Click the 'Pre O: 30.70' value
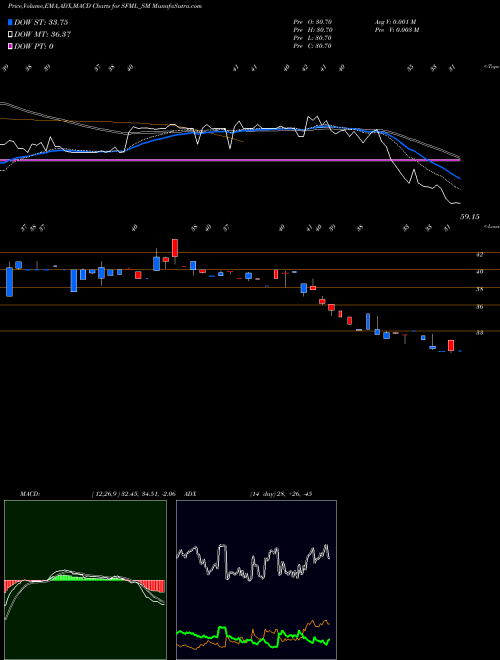500x660 pixels. (313, 22)
